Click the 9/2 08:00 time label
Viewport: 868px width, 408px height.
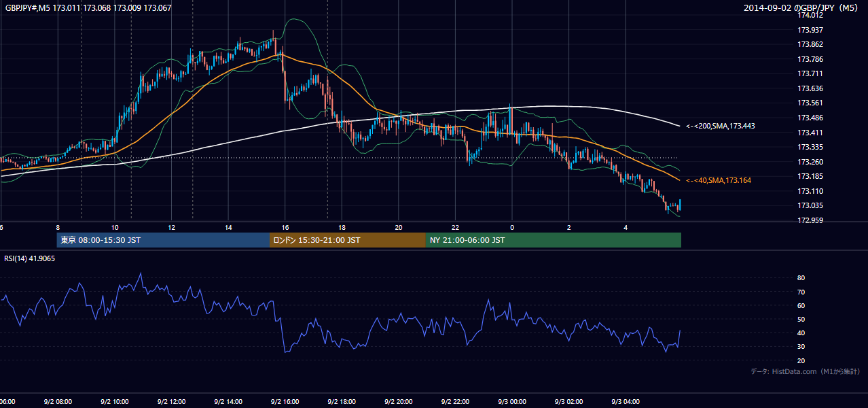pos(57,401)
